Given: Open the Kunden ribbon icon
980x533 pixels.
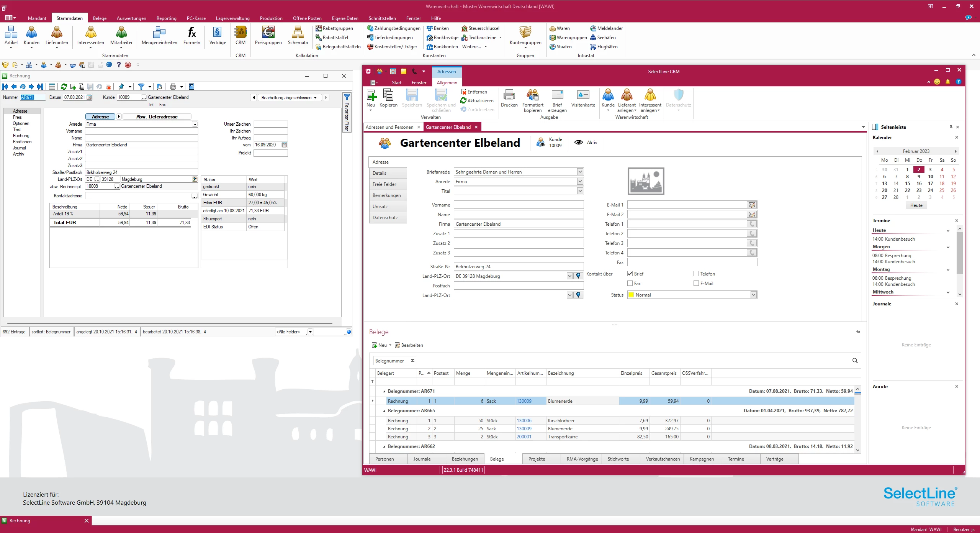Looking at the screenshot, I should (x=31, y=36).
